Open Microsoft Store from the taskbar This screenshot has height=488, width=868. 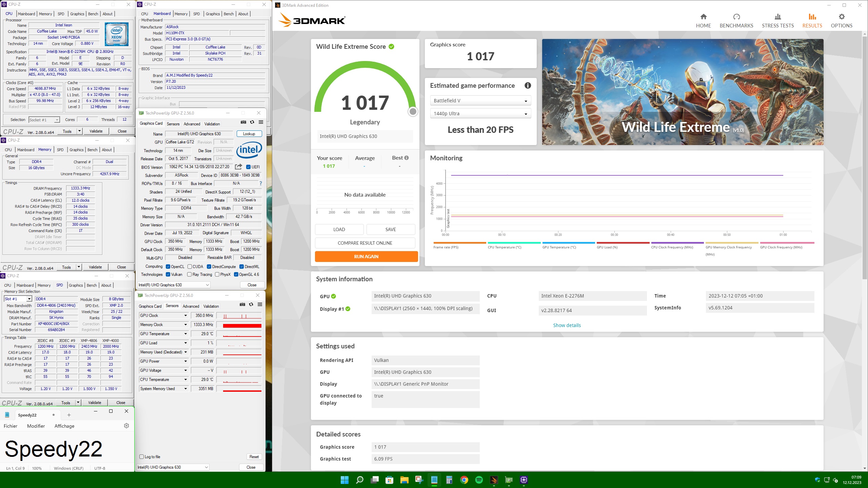tap(389, 480)
